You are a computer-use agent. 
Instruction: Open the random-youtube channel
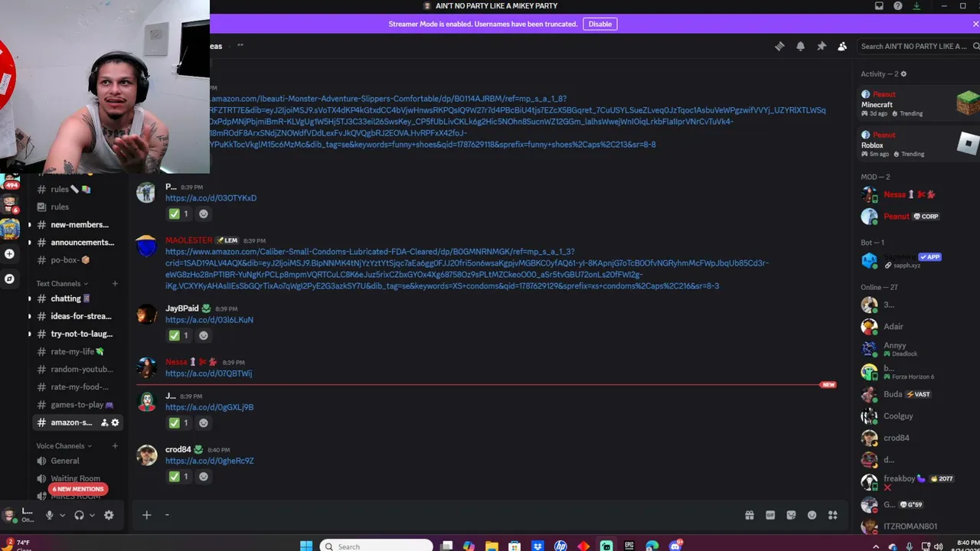[x=76, y=369]
